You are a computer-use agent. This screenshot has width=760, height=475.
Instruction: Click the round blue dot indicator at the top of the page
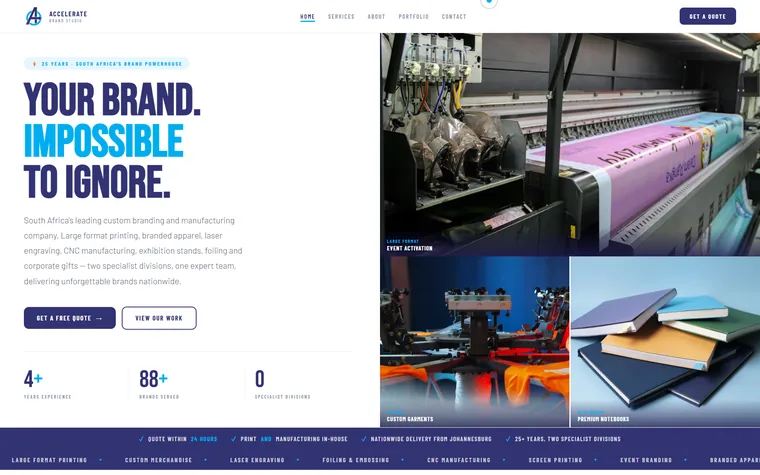click(489, 1)
